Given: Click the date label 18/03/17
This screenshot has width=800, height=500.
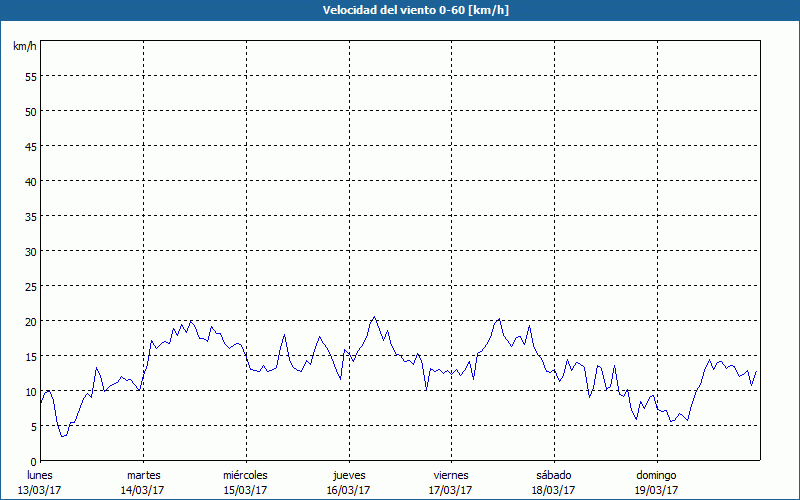Looking at the screenshot, I should 554,490.
